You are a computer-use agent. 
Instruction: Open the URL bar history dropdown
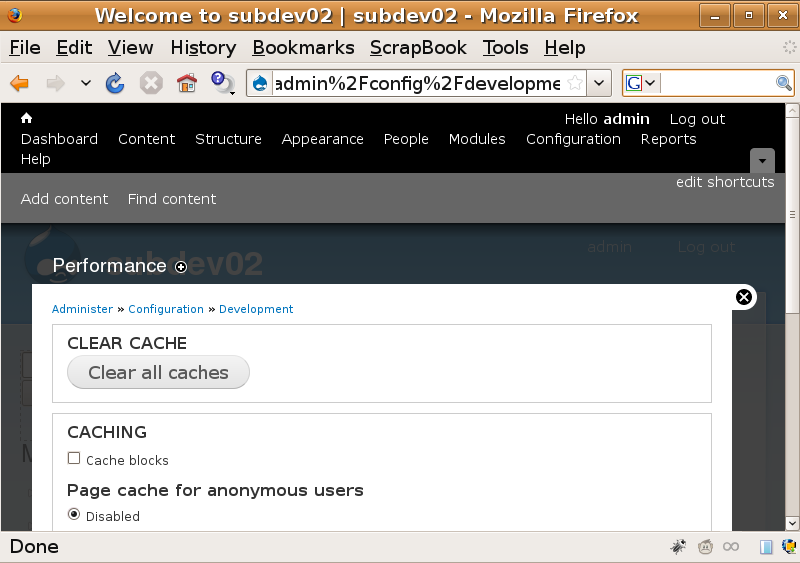tap(599, 83)
